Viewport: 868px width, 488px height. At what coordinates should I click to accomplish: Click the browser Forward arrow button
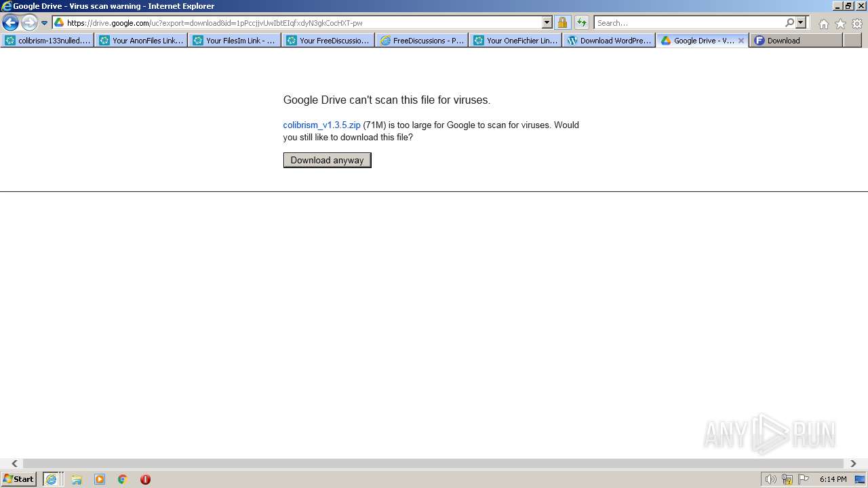coord(29,23)
